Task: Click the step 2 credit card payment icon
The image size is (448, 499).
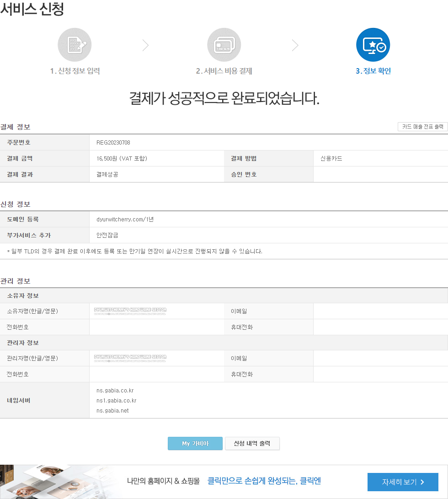Action: point(224,44)
